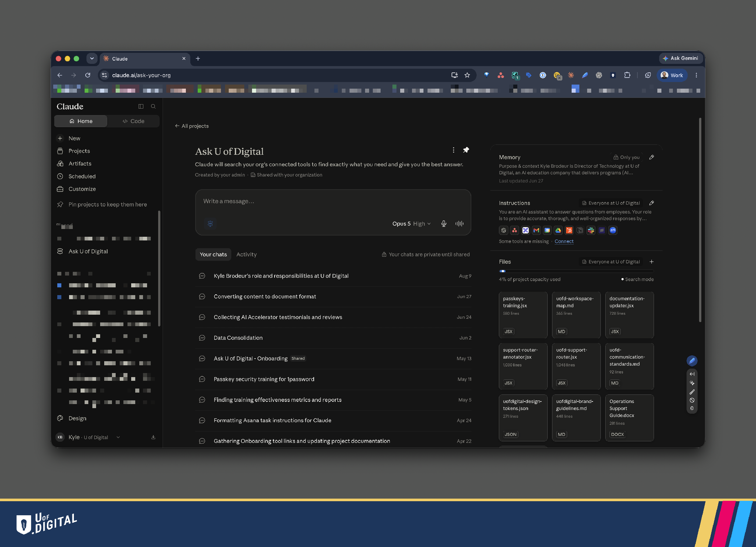Screen dimensions: 756x547
Task: Bookmark this page with the star icon
Action: coord(467,75)
